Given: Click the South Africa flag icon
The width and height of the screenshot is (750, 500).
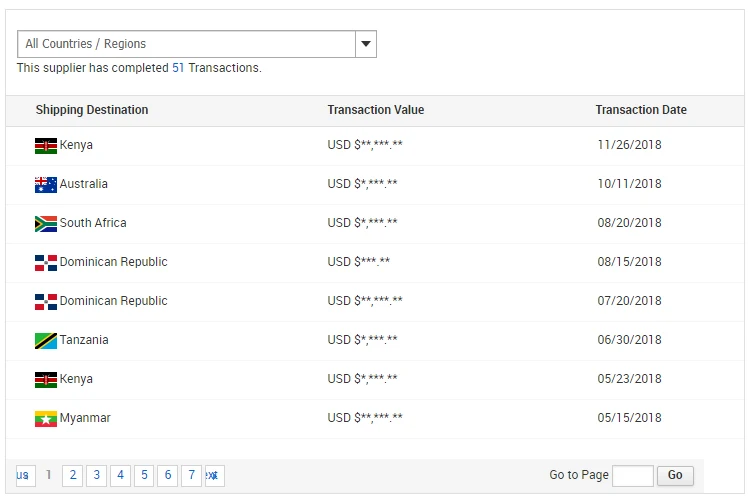Looking at the screenshot, I should pyautogui.click(x=46, y=224).
